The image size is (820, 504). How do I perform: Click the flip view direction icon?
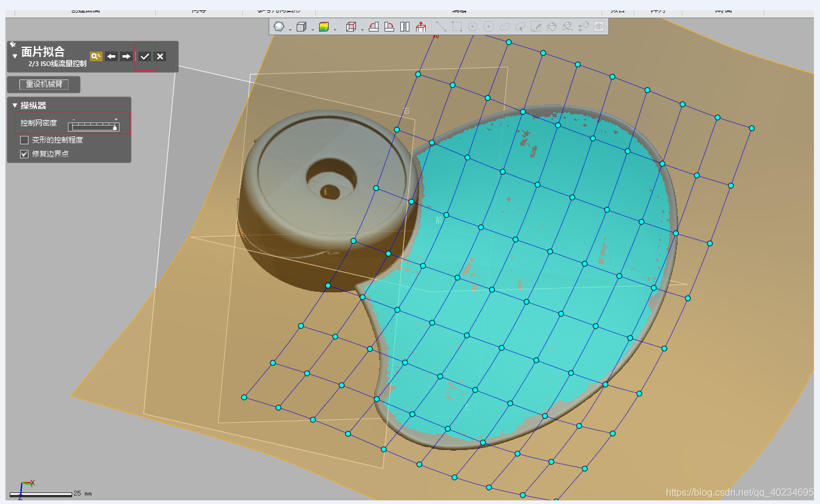[405, 27]
